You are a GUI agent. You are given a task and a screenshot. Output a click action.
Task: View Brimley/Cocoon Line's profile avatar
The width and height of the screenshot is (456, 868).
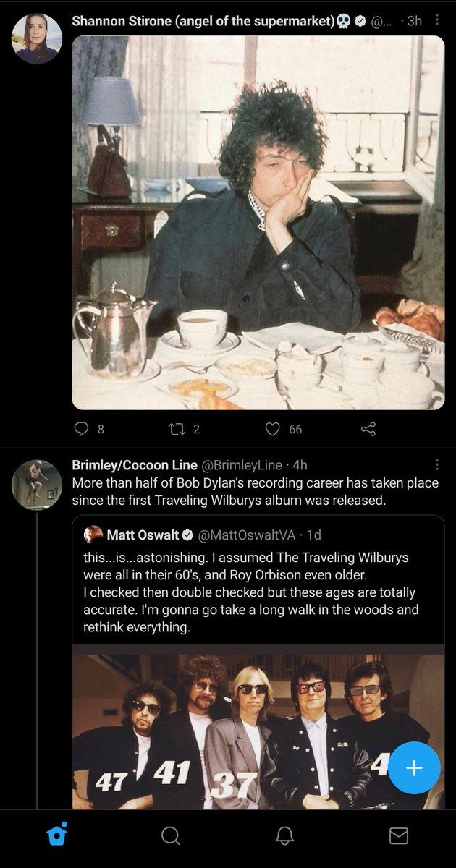click(x=36, y=484)
